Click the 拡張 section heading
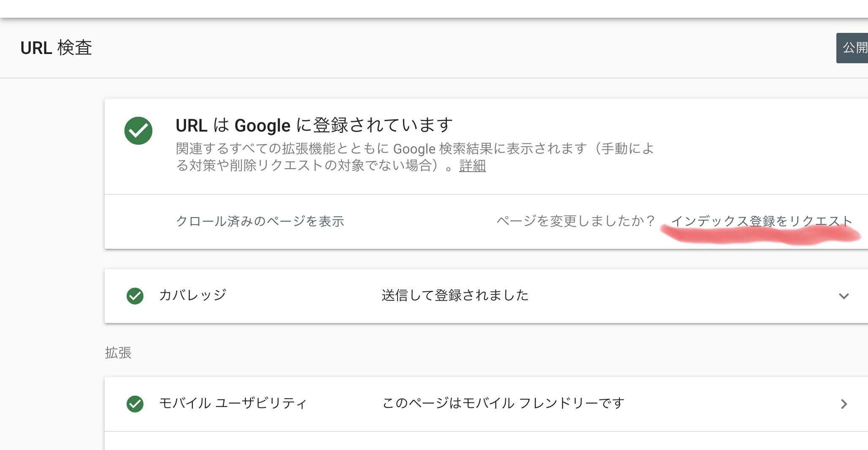 [118, 353]
